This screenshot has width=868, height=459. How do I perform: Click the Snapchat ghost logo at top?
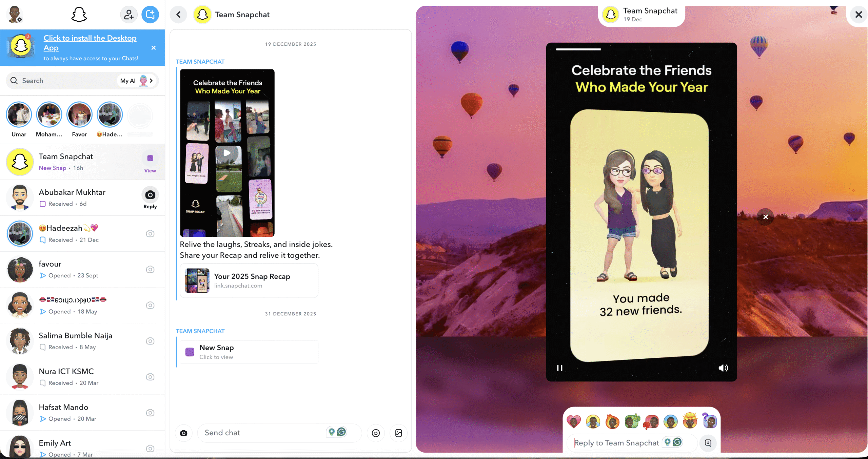pyautogui.click(x=79, y=15)
